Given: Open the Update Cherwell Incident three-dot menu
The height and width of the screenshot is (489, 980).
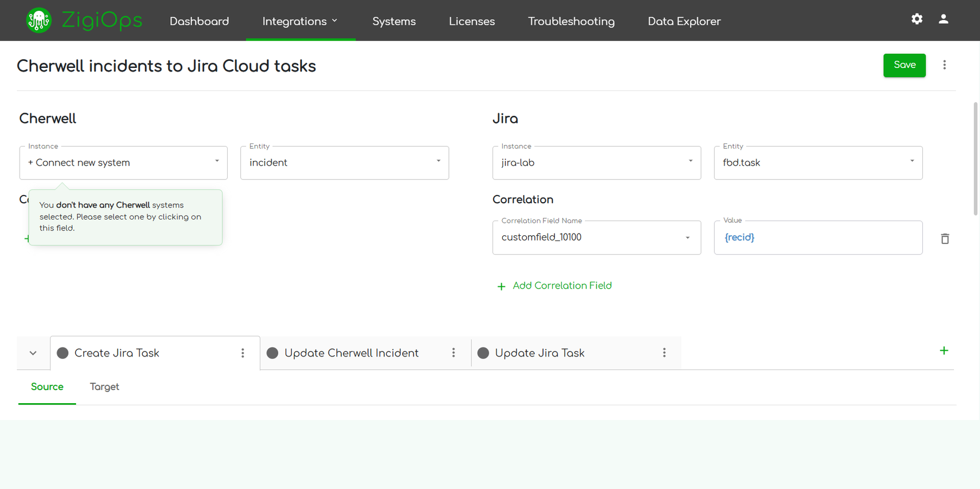Looking at the screenshot, I should point(453,353).
